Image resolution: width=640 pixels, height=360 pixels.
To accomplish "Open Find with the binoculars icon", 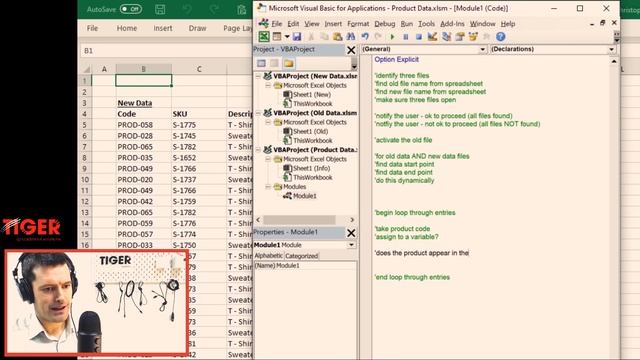I will [351, 37].
